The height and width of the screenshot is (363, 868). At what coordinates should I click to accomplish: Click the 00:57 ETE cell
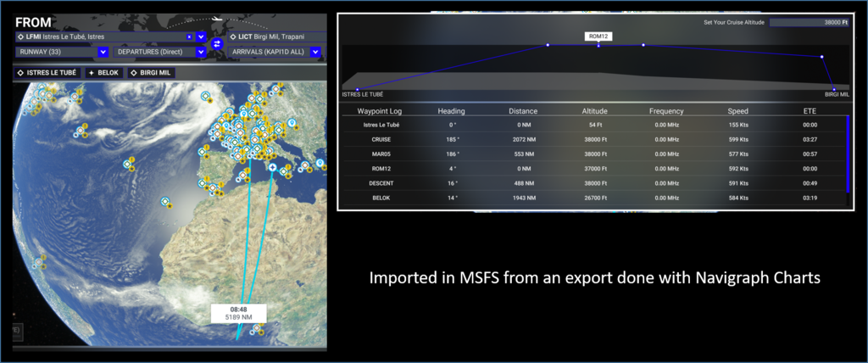[x=810, y=154]
